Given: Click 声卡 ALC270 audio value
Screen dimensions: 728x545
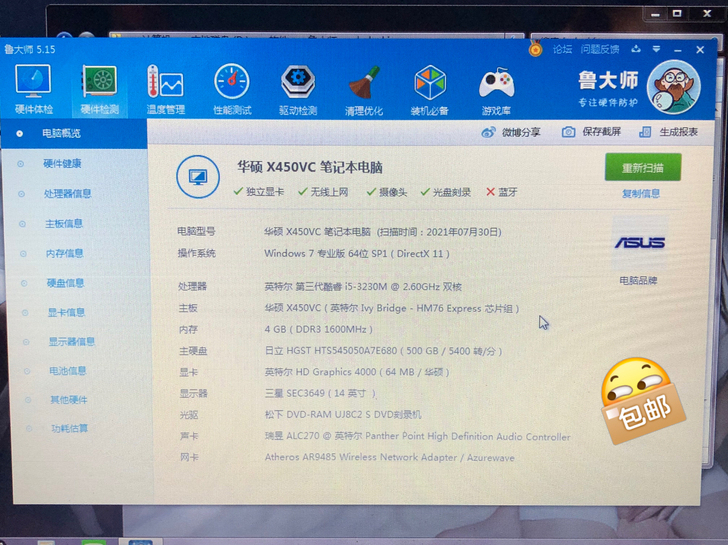Looking at the screenshot, I should click(417, 436).
